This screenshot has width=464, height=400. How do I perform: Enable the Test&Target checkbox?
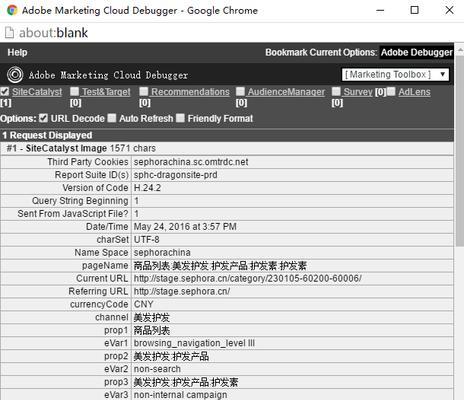(x=75, y=91)
